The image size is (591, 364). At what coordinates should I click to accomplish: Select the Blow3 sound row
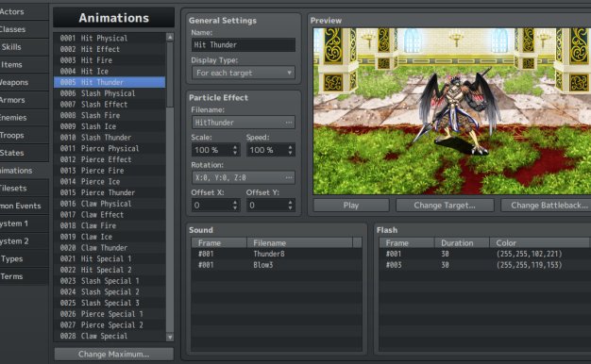pyautogui.click(x=277, y=265)
